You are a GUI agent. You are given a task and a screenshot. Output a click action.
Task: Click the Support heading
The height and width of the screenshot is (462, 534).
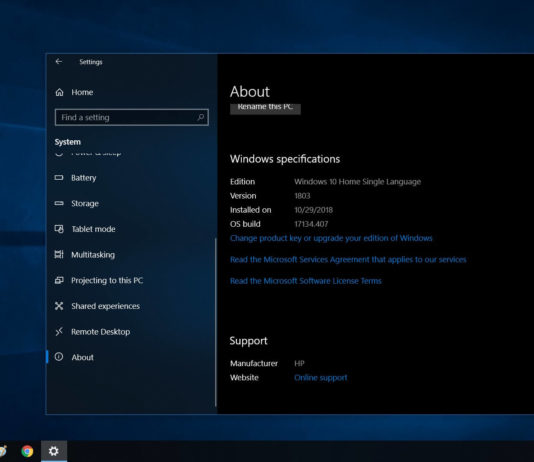pos(249,341)
